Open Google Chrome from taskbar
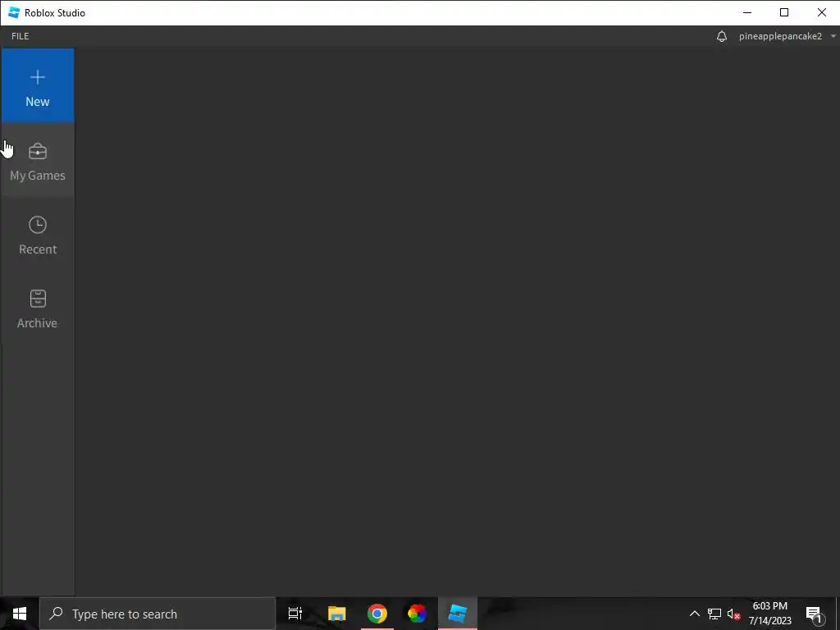 (x=377, y=614)
